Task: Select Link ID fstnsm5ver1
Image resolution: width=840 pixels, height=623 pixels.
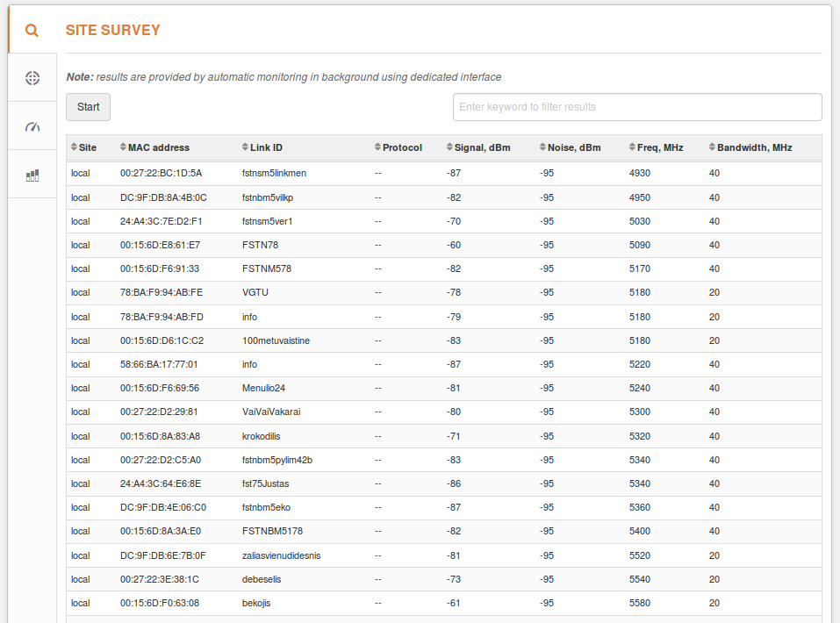Action: [x=268, y=221]
